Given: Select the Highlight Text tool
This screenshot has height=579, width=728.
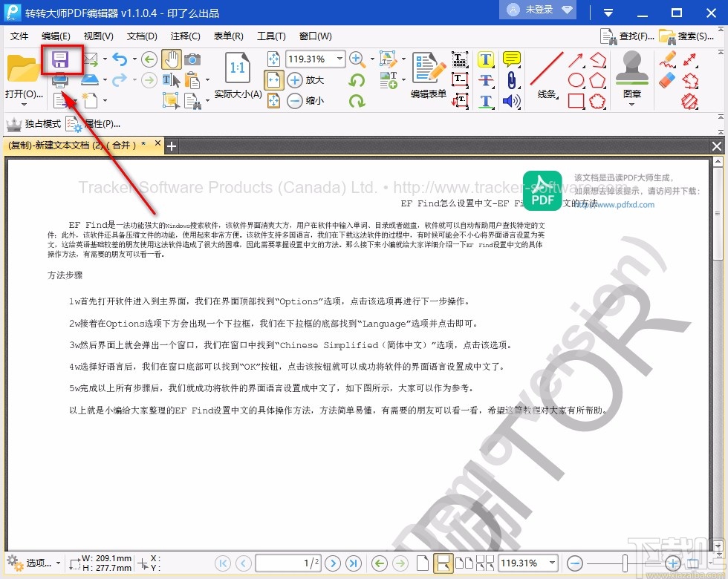Looking at the screenshot, I should click(x=486, y=59).
